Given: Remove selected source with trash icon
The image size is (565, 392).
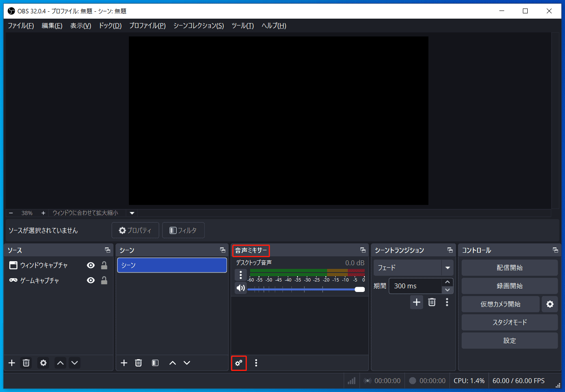Looking at the screenshot, I should [26, 363].
